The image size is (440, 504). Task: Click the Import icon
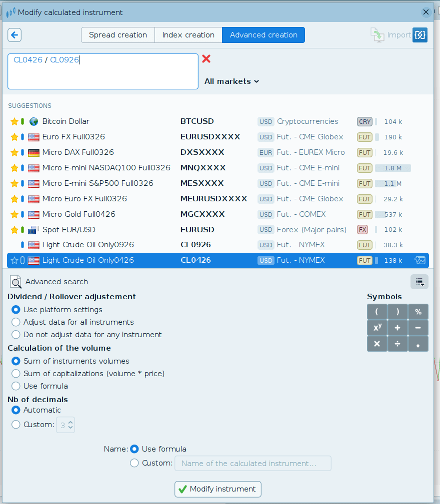(377, 35)
